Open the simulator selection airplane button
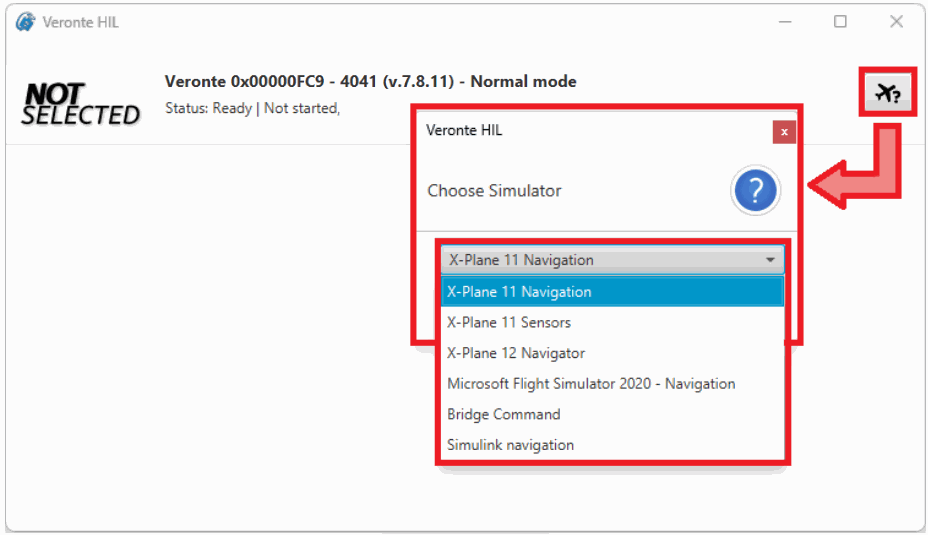Image resolution: width=928 pixels, height=535 pixels. (x=887, y=93)
